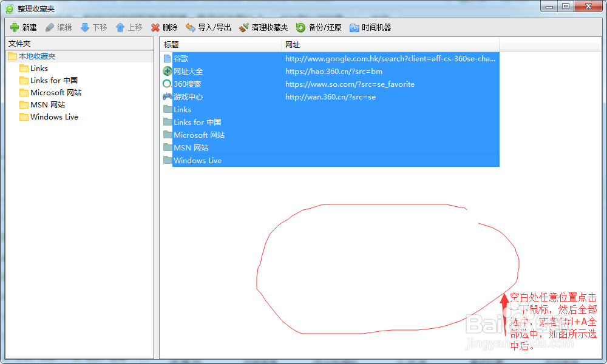Click Windows Live row title in list
This screenshot has height=364, width=607.
(197, 161)
